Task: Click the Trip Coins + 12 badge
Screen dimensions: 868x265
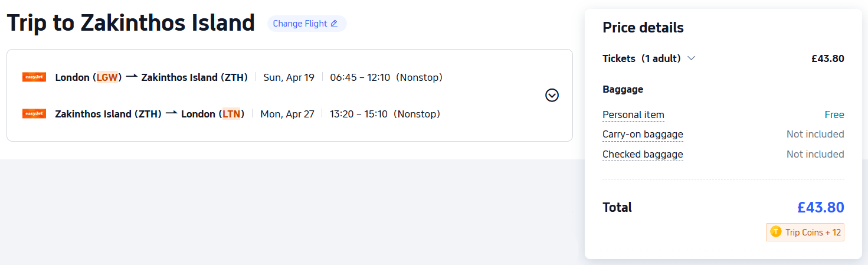Action: point(805,233)
